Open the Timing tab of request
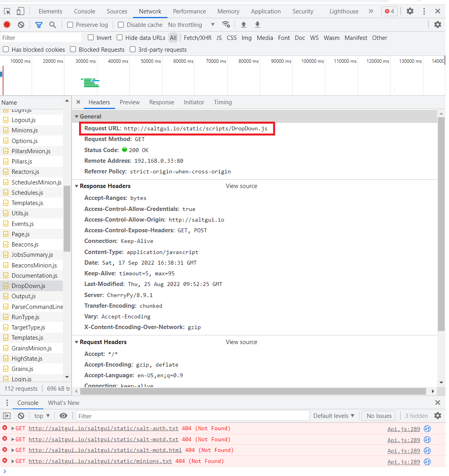Screen dimensions: 449x476 pyautogui.click(x=223, y=102)
